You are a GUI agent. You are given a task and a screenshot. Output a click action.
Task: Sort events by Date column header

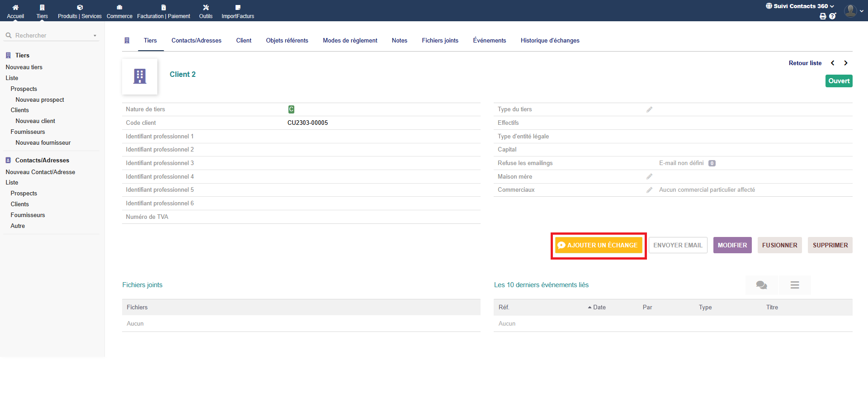tap(599, 308)
